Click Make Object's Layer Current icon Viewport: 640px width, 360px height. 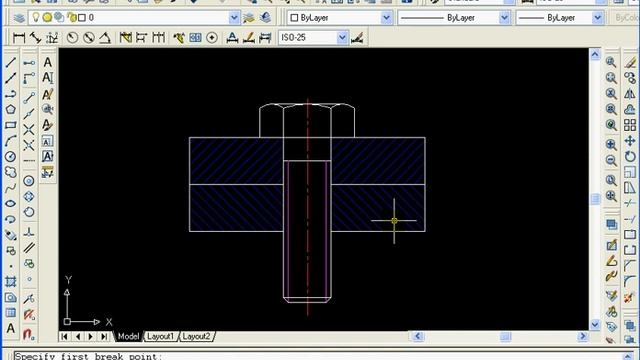click(x=249, y=18)
